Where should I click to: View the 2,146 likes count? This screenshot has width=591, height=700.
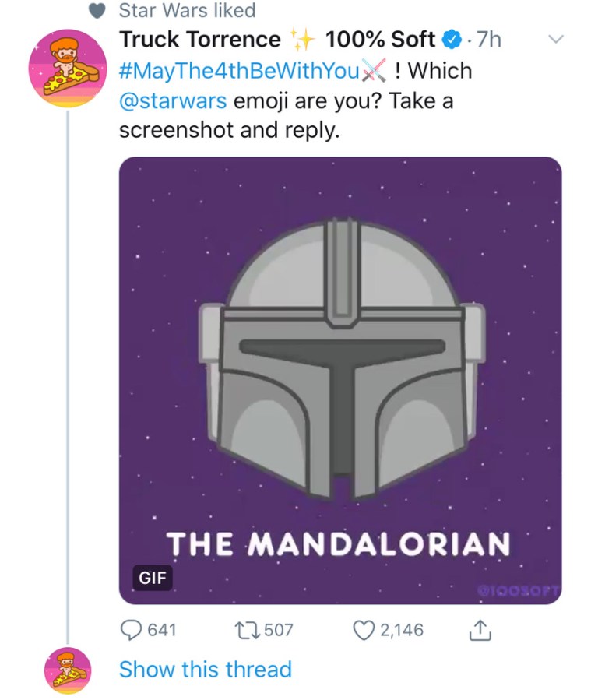click(x=402, y=629)
